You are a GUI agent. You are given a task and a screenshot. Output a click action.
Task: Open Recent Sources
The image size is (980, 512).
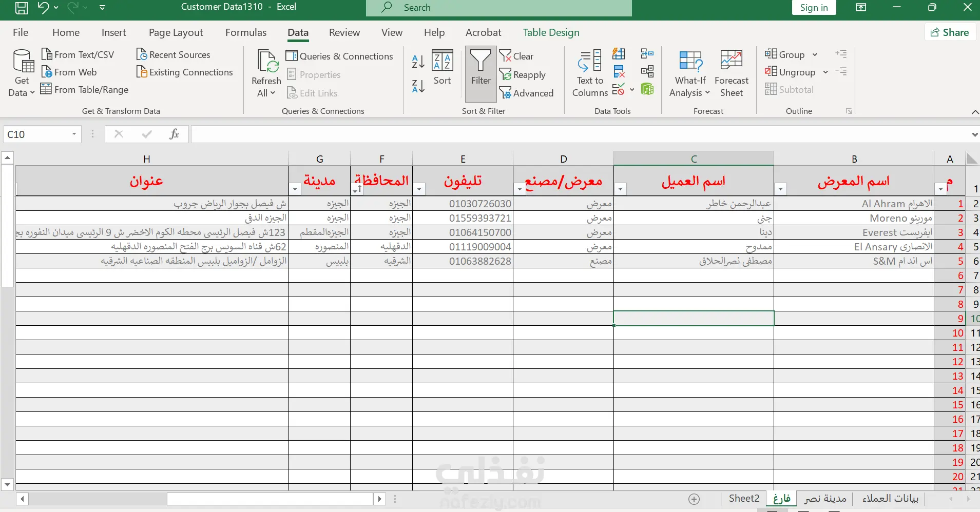[174, 54]
